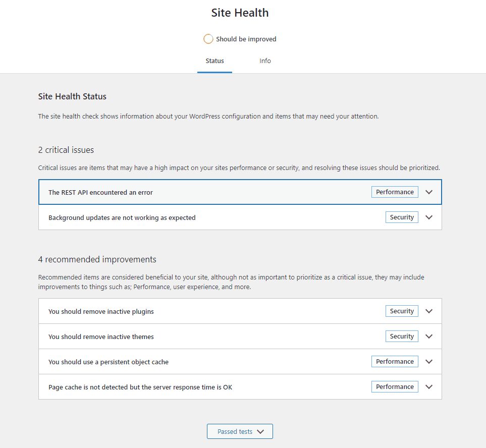Click the Should be improved progress circle

click(x=208, y=38)
